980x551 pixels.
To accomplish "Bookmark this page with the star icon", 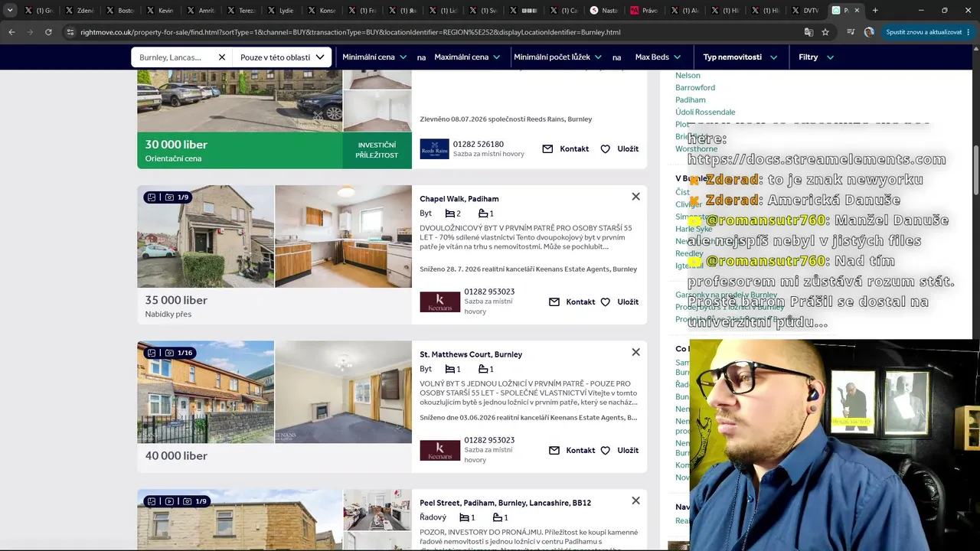I will click(x=825, y=32).
